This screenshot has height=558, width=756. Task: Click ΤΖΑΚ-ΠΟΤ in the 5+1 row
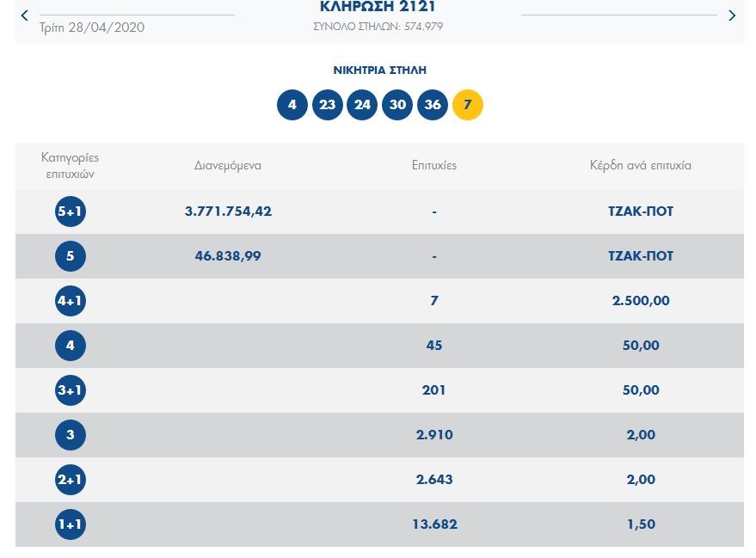640,212
